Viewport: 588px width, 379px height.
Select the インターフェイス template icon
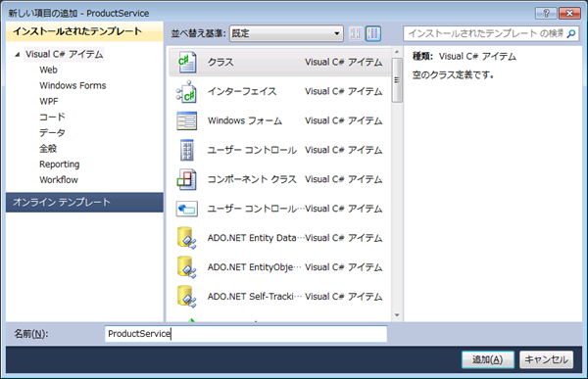(x=187, y=92)
